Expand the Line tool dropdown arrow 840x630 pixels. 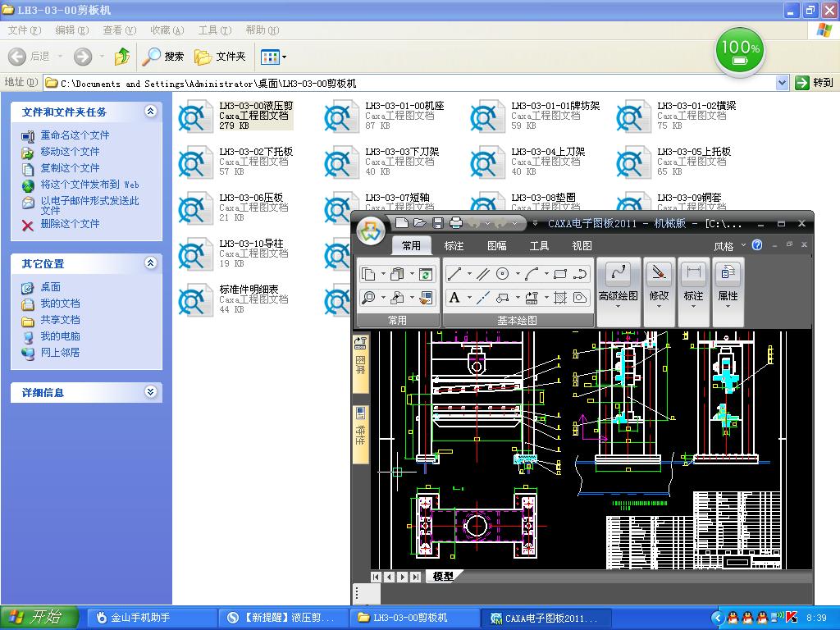coord(469,274)
